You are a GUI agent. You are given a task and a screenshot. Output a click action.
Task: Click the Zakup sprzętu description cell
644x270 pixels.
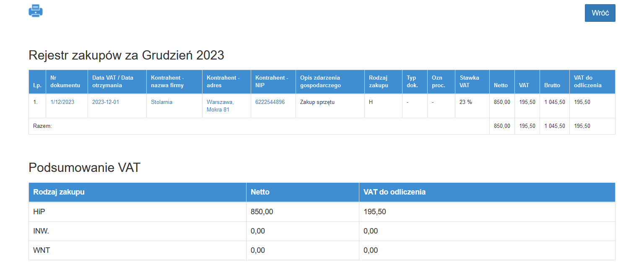coord(317,102)
